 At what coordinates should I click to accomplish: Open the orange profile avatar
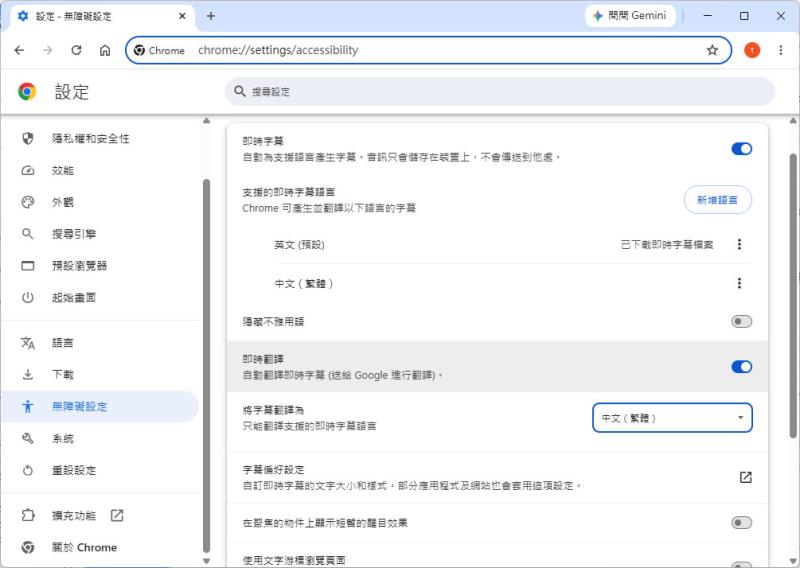pos(752,50)
